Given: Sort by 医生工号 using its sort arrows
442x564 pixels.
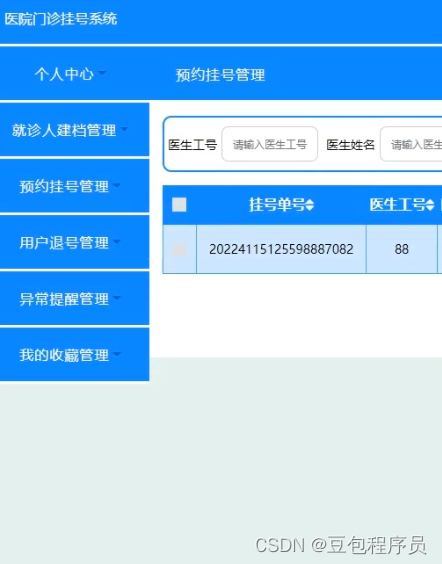Looking at the screenshot, I should [x=430, y=205].
